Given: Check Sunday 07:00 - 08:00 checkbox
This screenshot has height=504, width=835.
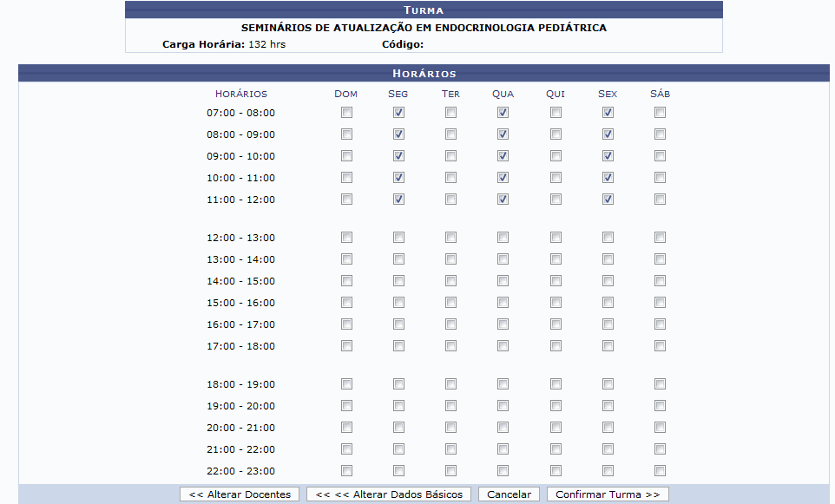Looking at the screenshot, I should 346,113.
